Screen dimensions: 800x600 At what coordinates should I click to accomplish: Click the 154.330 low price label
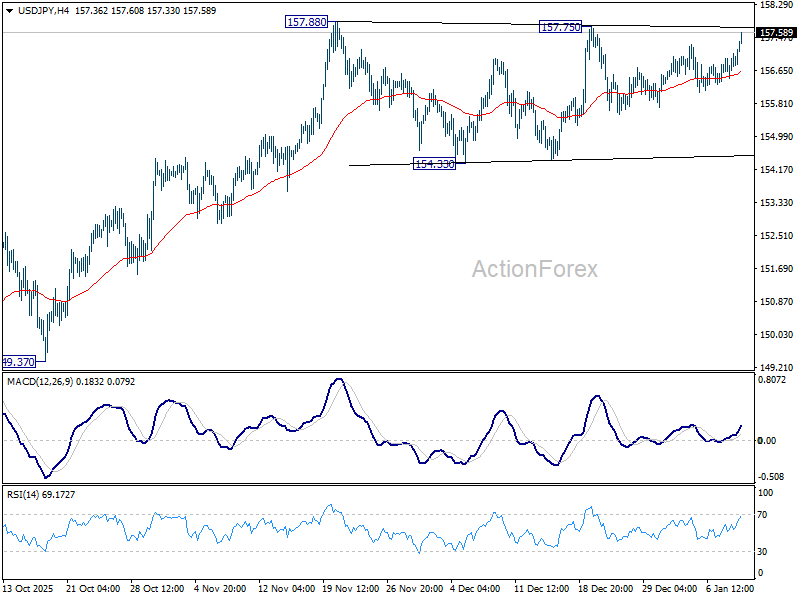click(434, 164)
